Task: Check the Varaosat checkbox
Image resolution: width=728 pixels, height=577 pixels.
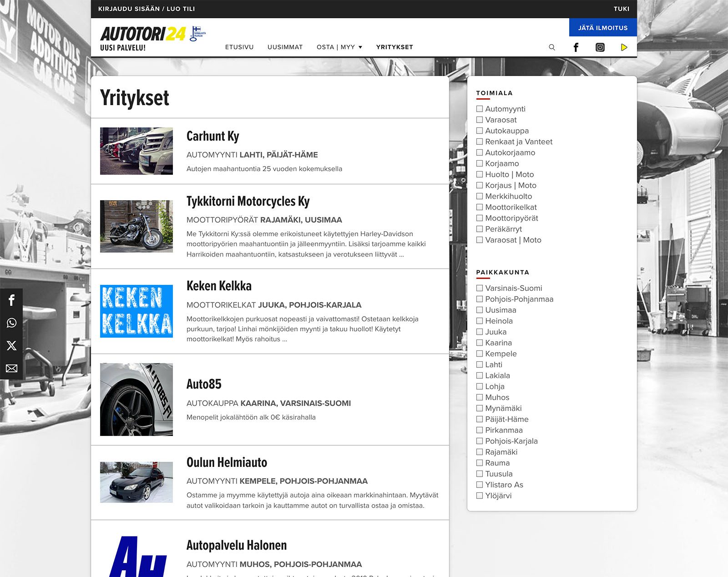Action: pyautogui.click(x=480, y=120)
